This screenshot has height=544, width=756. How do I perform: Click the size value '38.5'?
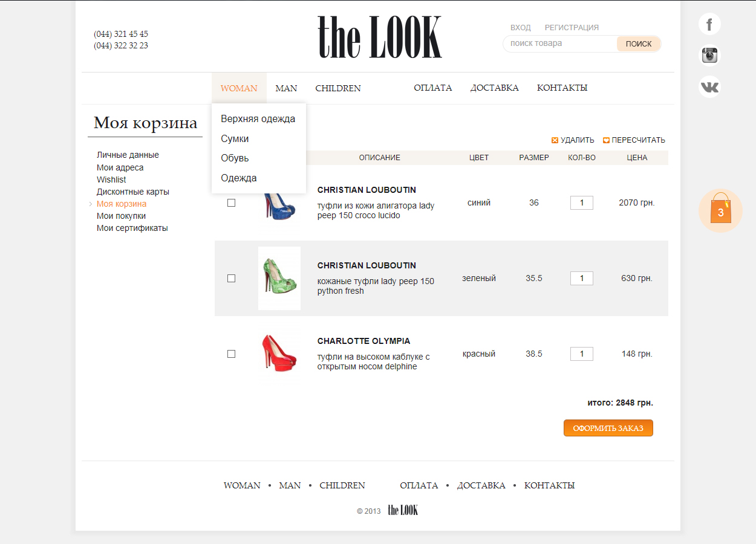534,354
